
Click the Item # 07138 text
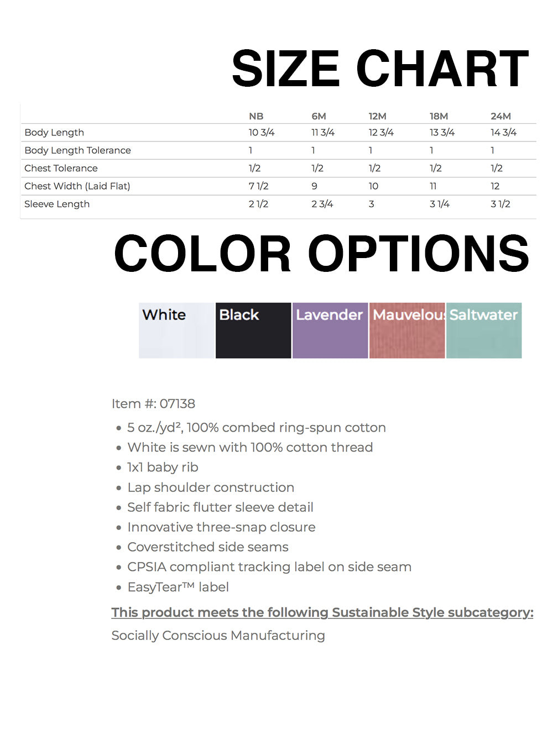point(153,404)
